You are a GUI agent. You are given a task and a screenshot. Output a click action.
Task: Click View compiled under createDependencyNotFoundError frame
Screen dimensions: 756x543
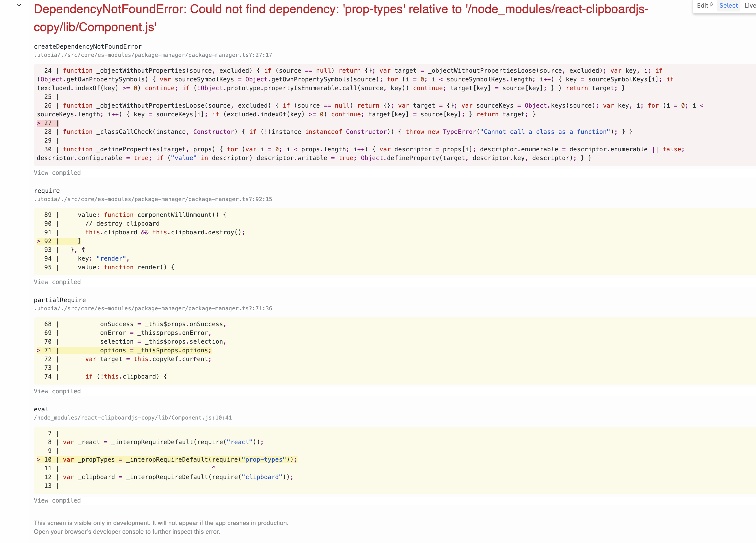pos(57,172)
